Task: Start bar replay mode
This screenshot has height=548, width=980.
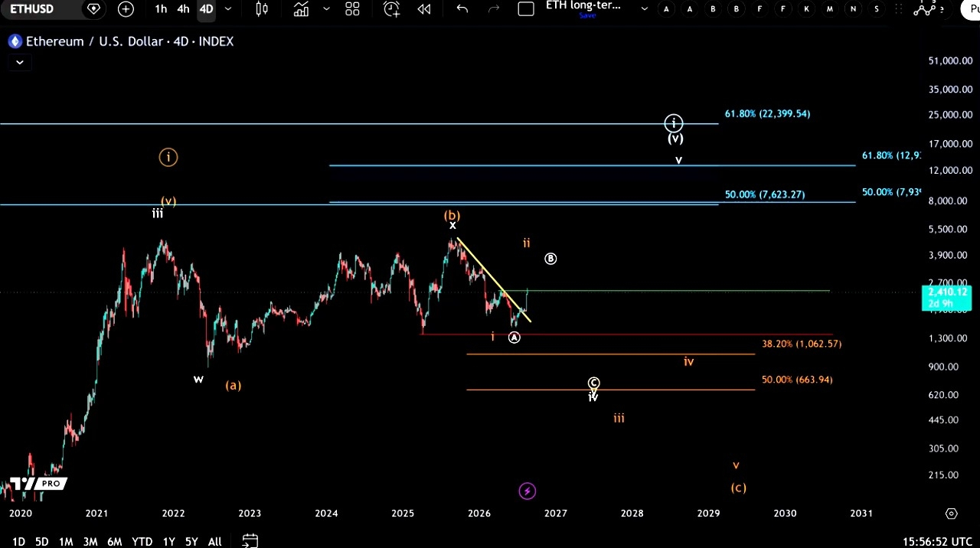Action: pos(423,9)
